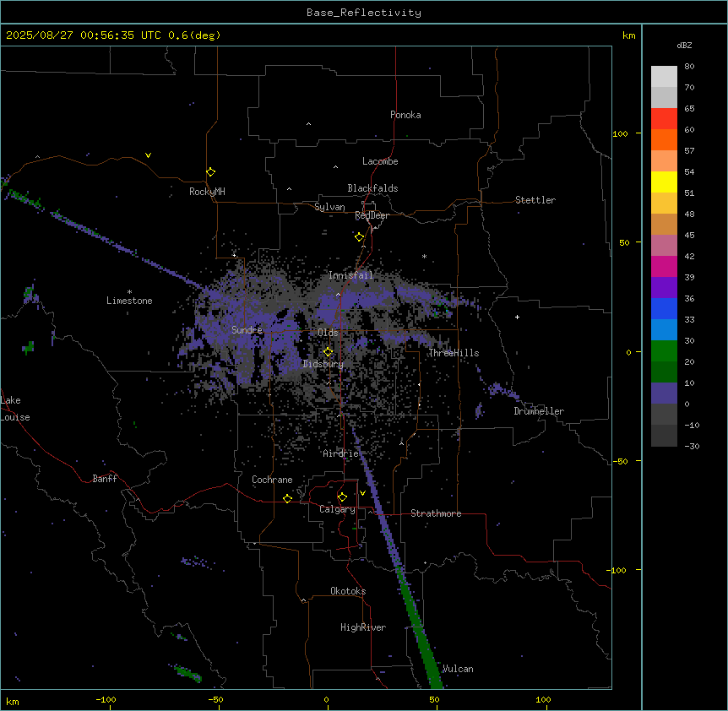Click the yellow diamond marker above RockyMH
Image resolution: width=728 pixels, height=711 pixels.
211,172
